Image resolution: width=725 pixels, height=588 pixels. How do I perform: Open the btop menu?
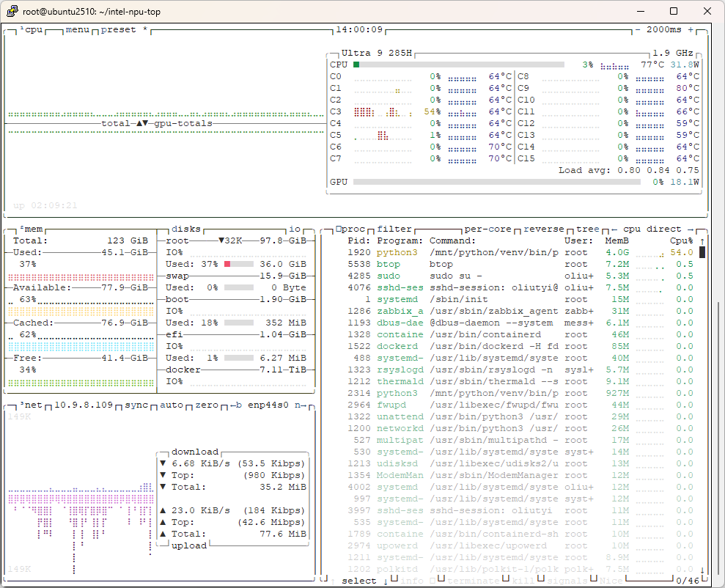pyautogui.click(x=78, y=30)
